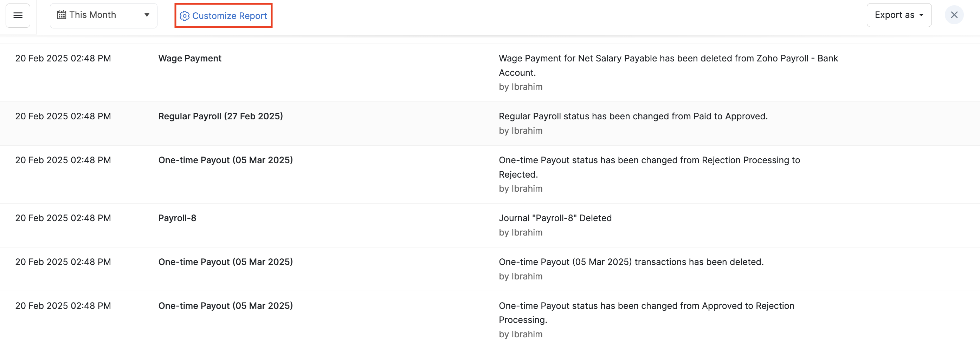
Task: Open Customize Report link
Action: 230,16
